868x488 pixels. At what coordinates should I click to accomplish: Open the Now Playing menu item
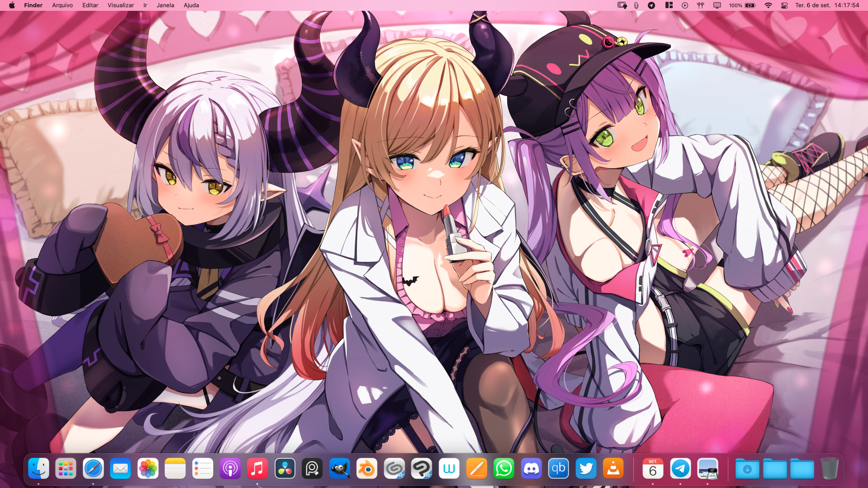point(685,5)
